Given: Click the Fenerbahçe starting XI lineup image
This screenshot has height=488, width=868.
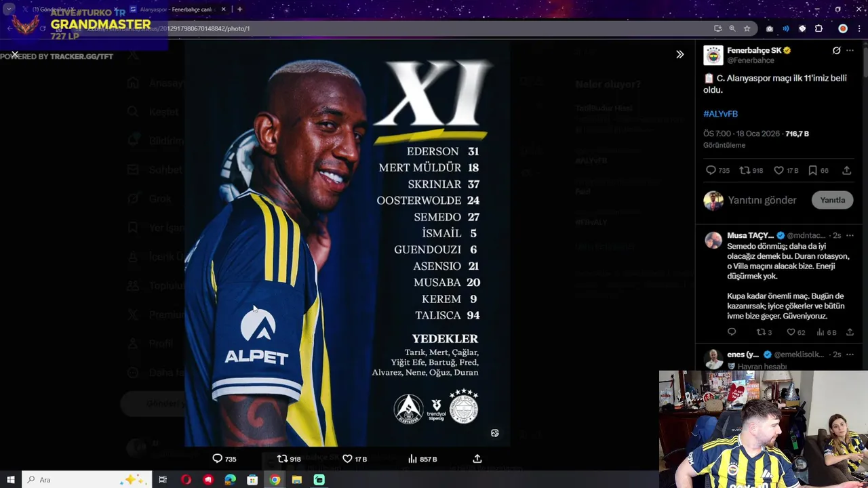Looking at the screenshot, I should point(347,243).
